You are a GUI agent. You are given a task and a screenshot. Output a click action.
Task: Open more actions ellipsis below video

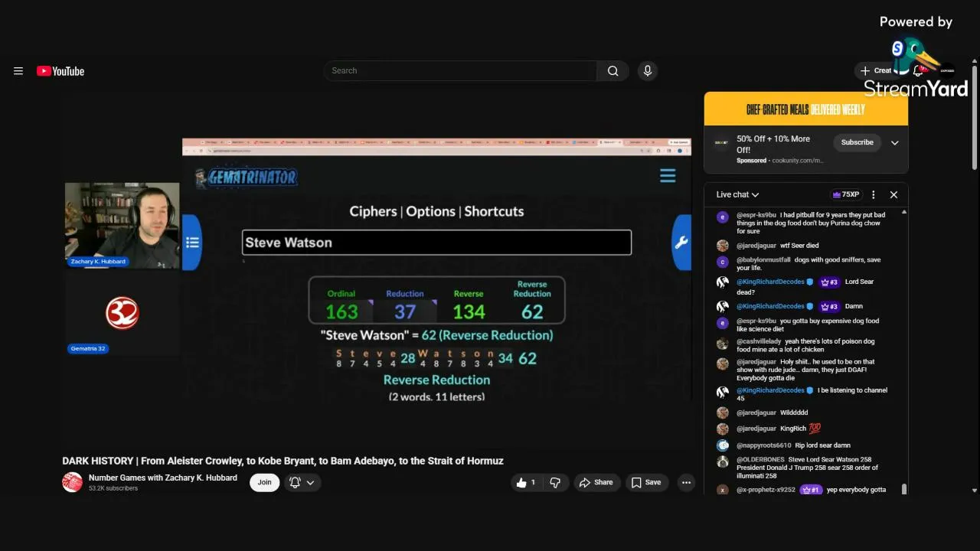pyautogui.click(x=686, y=482)
